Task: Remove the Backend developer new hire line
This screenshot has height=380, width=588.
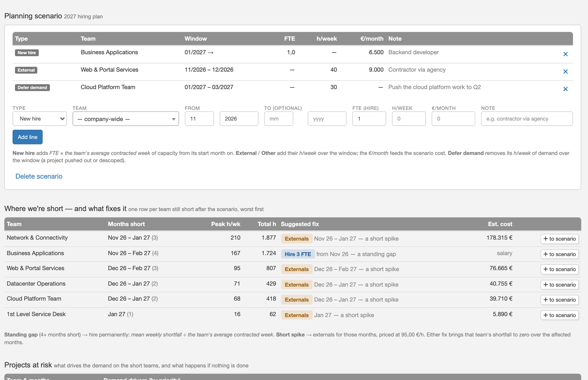Action: coord(565,54)
